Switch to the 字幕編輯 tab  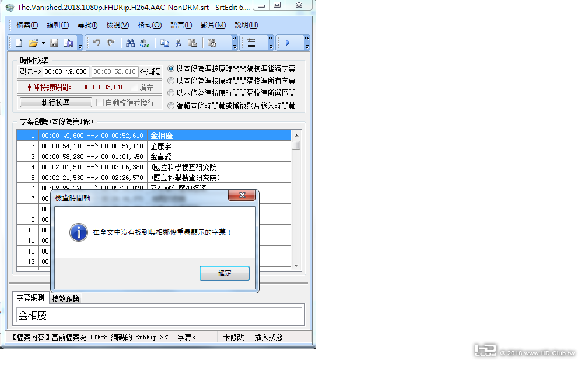click(30, 298)
